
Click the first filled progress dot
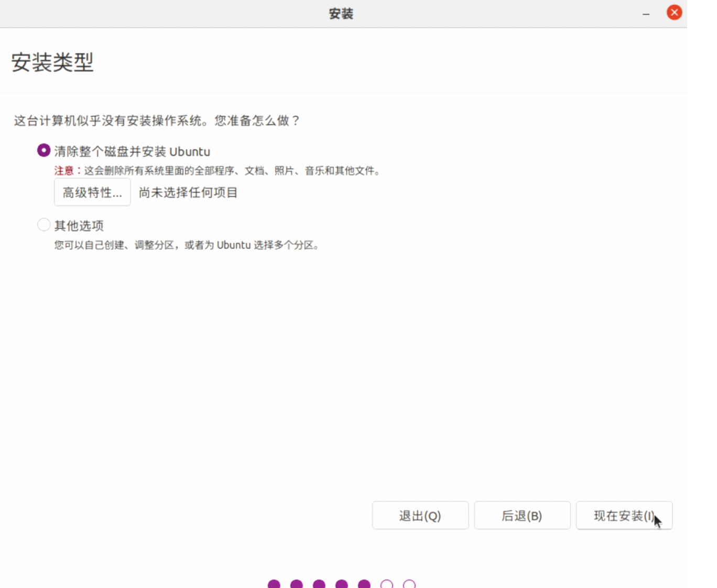pyautogui.click(x=274, y=584)
